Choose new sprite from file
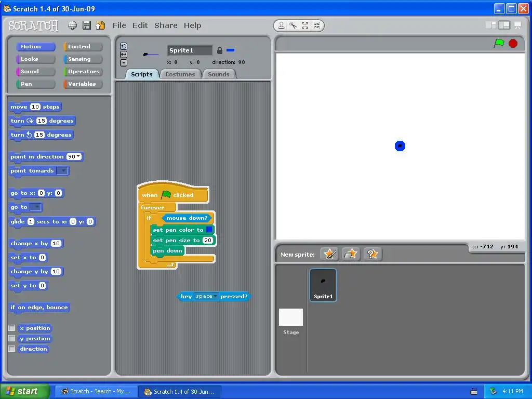The image size is (532, 399). point(351,254)
